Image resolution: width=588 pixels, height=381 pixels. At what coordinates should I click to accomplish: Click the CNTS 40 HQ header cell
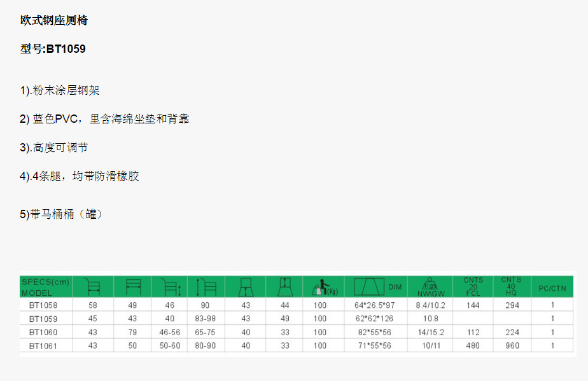[x=511, y=287]
